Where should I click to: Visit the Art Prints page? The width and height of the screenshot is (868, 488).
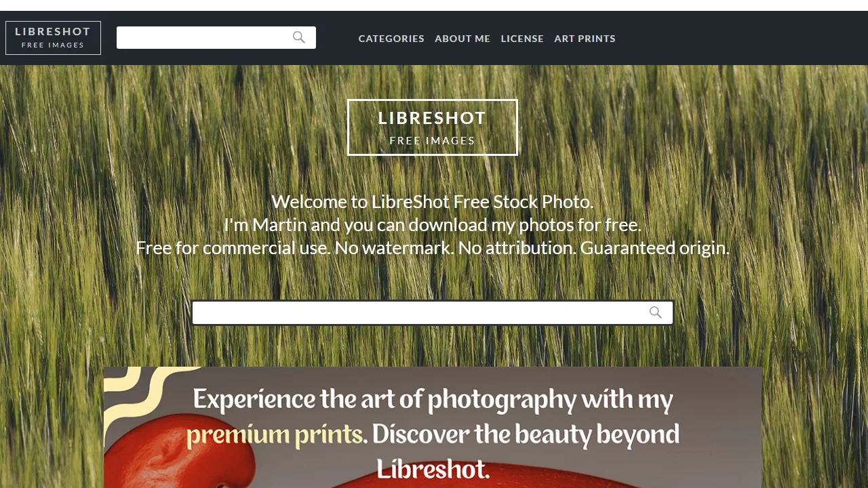tap(585, 39)
